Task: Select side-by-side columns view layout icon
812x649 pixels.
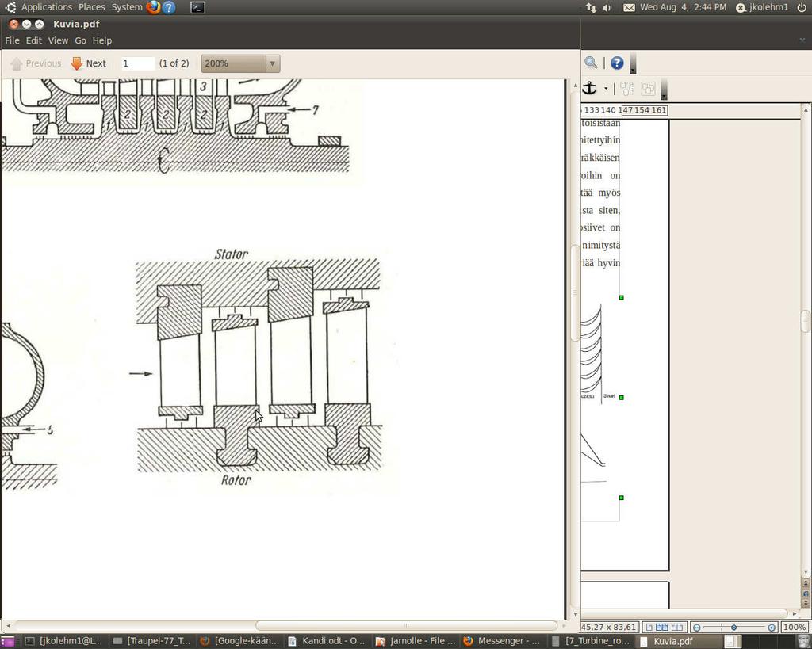Action: [x=662, y=628]
